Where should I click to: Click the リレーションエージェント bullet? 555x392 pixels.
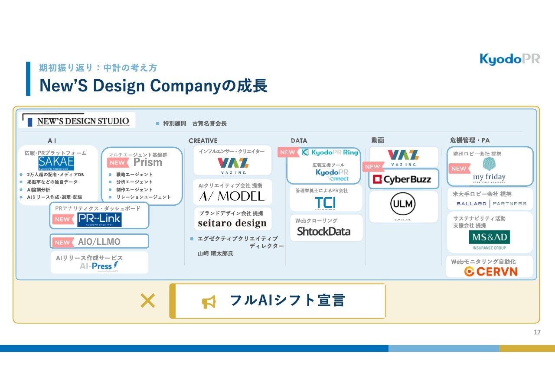coord(144,197)
